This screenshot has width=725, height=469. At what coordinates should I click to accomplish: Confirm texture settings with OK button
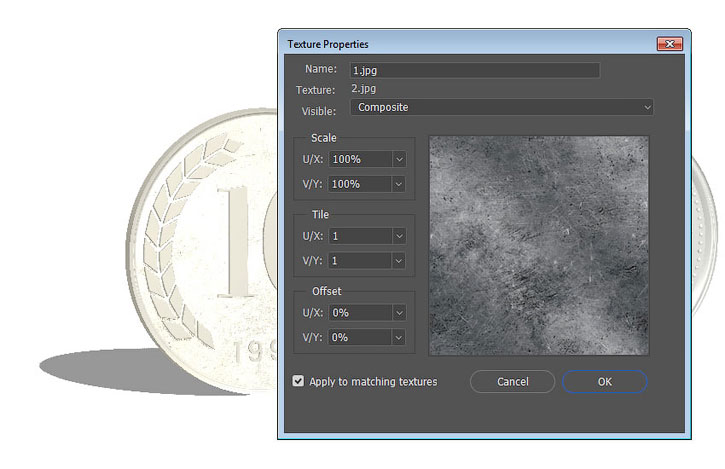pyautogui.click(x=604, y=381)
